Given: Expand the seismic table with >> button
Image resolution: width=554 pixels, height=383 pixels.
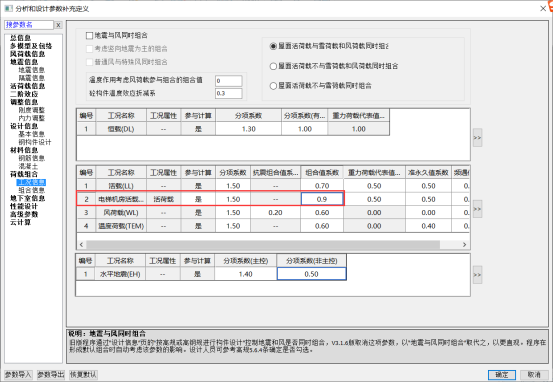Looking at the screenshot, I should point(477,275).
